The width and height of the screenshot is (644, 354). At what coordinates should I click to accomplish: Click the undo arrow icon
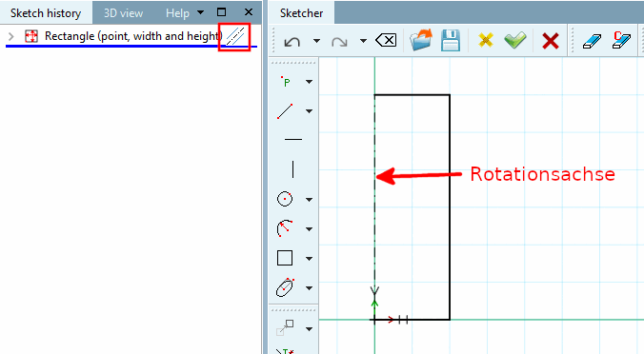click(292, 42)
